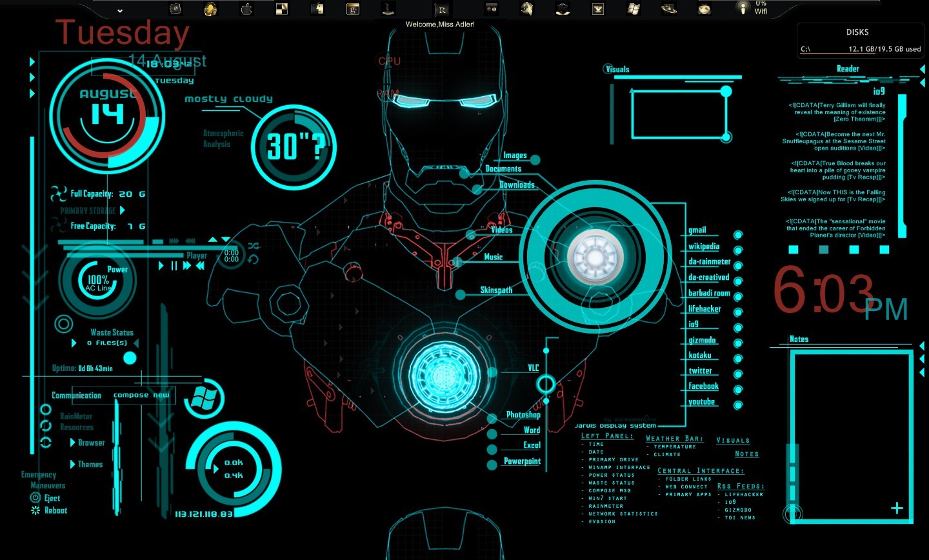The height and width of the screenshot is (560, 929).
Task: Skip to next track in Player
Action: tap(187, 265)
